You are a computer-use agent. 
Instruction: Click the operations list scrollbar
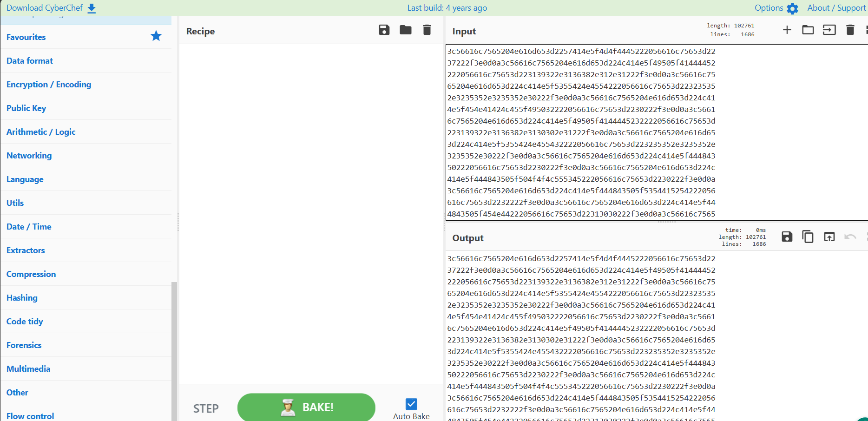click(x=174, y=349)
